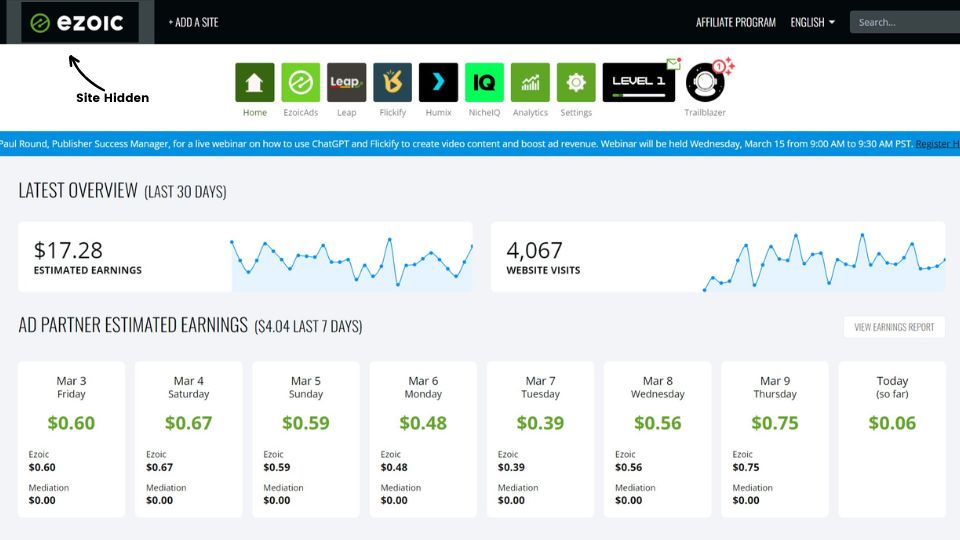The image size is (960, 540).
Task: Click the Register Here webinar link
Action: point(937,144)
